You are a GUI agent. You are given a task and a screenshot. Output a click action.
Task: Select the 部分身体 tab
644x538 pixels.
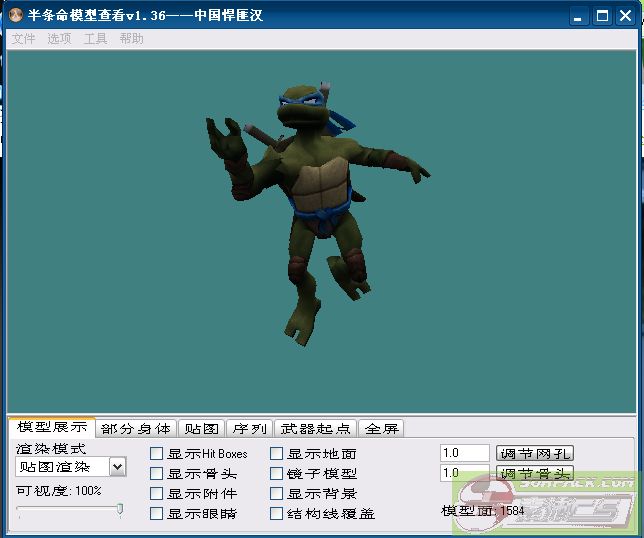tap(136, 429)
